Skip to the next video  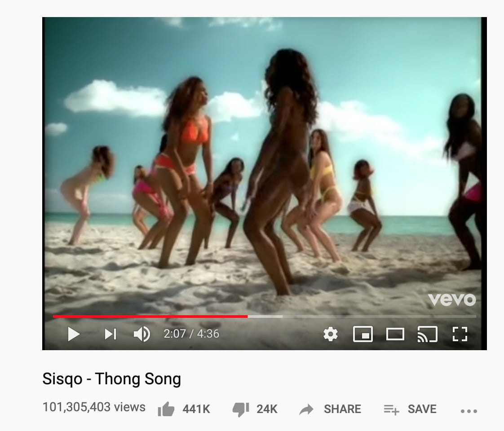point(110,334)
